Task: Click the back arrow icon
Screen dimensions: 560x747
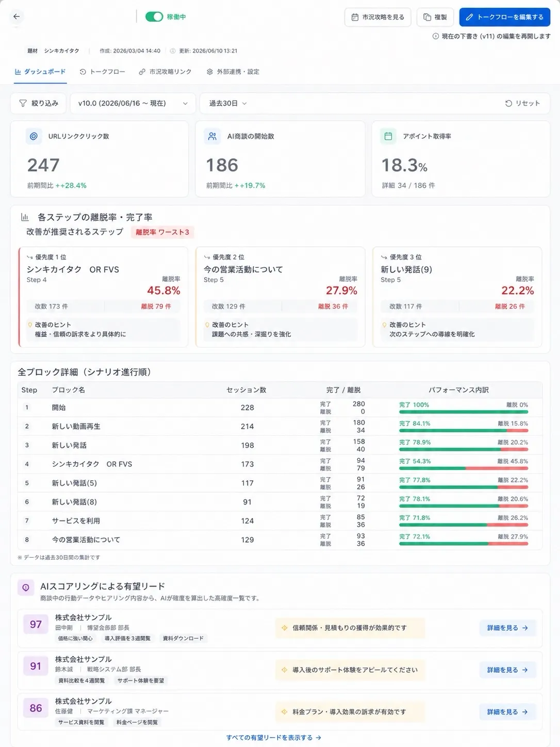Action: 17,17
